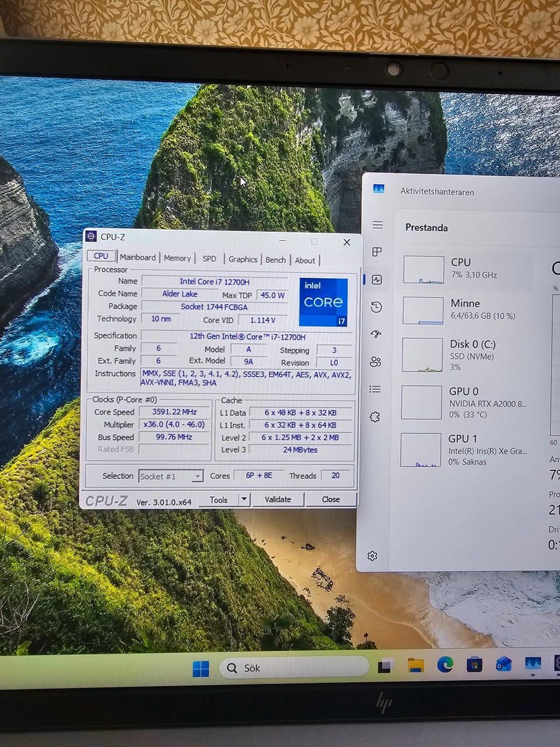Click the Core Speed value 3591.22 MHz
This screenshot has width=560, height=747.
[x=174, y=411]
